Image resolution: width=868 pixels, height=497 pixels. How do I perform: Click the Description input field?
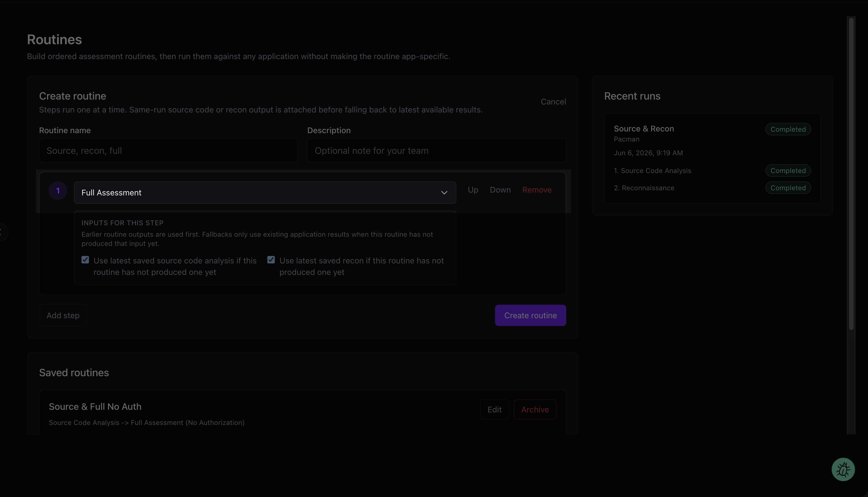pyautogui.click(x=436, y=150)
